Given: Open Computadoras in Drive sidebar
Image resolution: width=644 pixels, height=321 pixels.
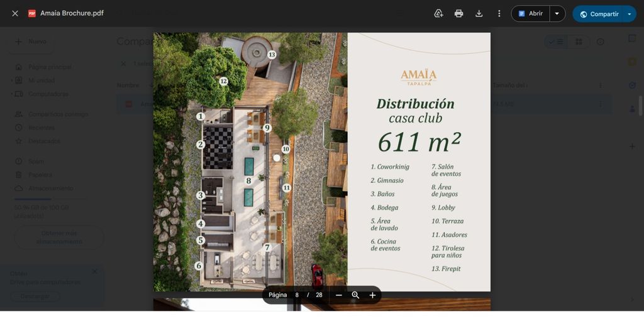Looking at the screenshot, I should pos(48,94).
